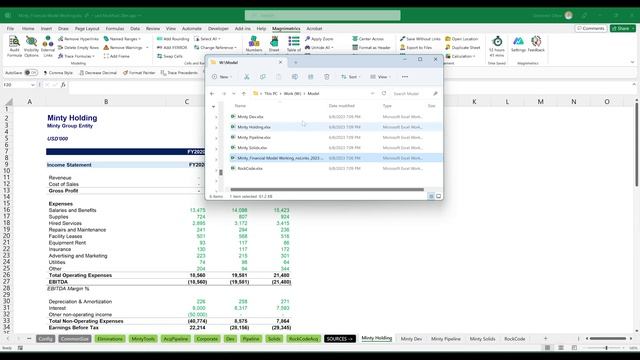Adjust the Excel zoom slider

[x=607, y=348]
